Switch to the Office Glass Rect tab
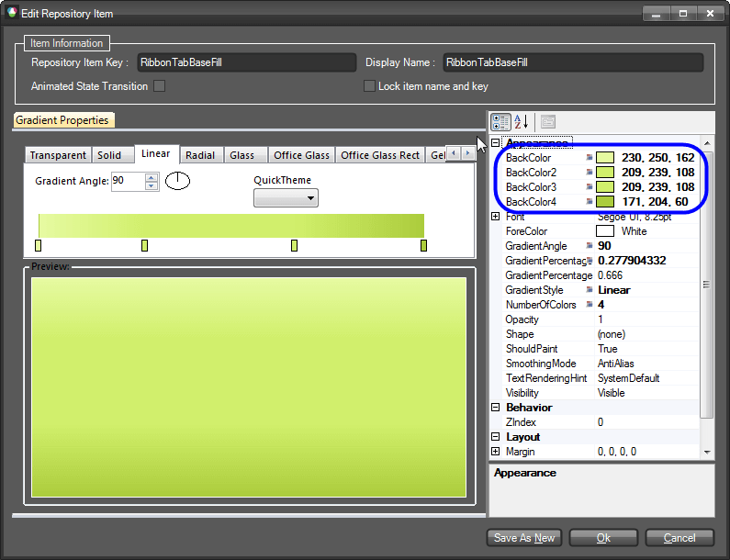Image resolution: width=730 pixels, height=560 pixels. tap(380, 155)
